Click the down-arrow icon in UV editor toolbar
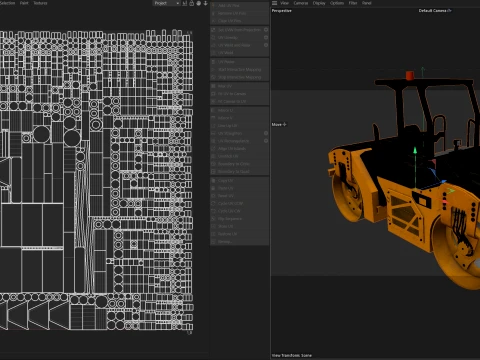480x360 pixels. tap(206, 3)
